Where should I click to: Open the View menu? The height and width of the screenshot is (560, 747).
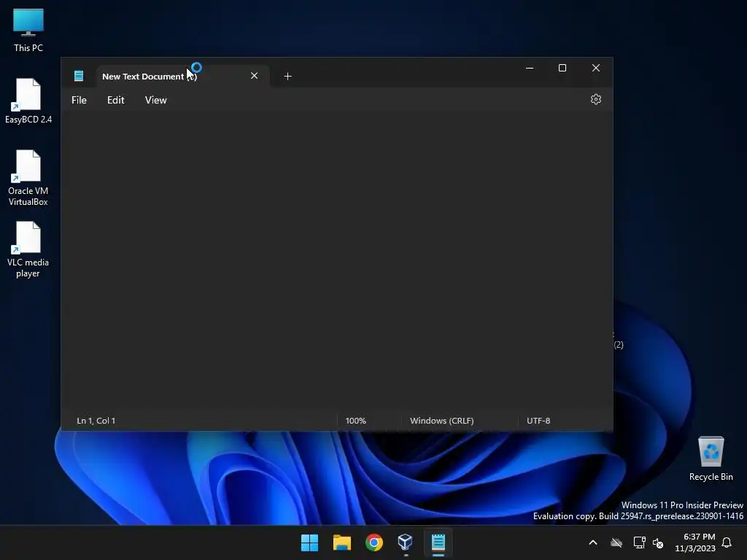point(156,100)
